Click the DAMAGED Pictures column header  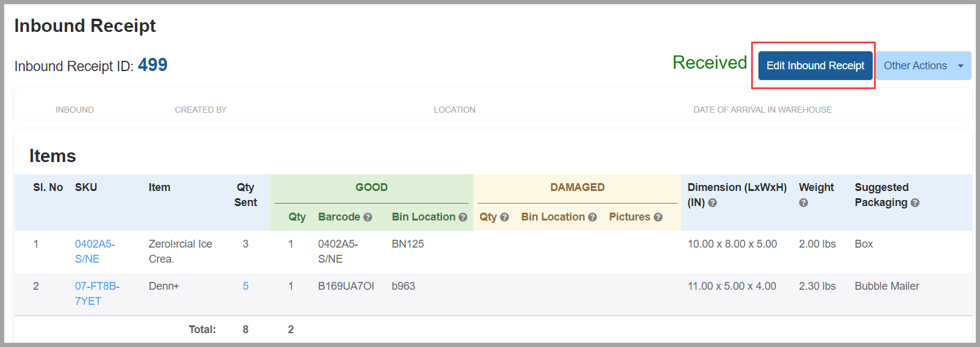point(629,217)
